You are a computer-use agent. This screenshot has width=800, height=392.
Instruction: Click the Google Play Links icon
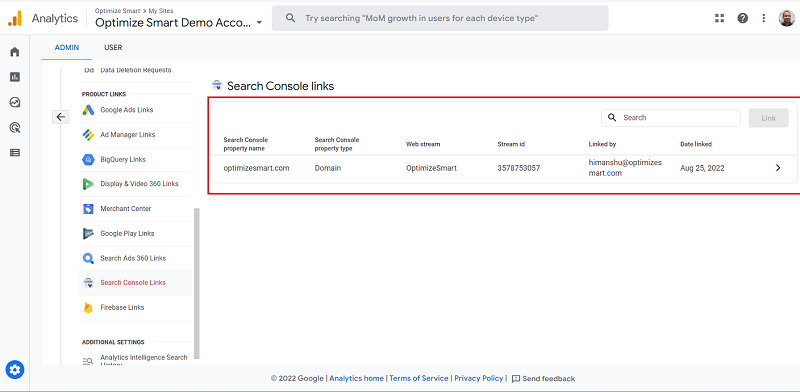click(88, 233)
